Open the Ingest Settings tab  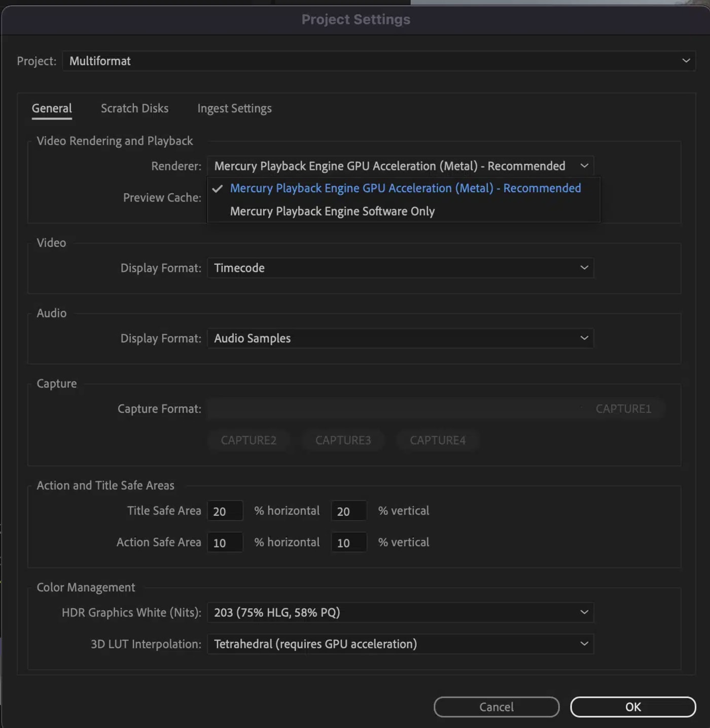[234, 109]
